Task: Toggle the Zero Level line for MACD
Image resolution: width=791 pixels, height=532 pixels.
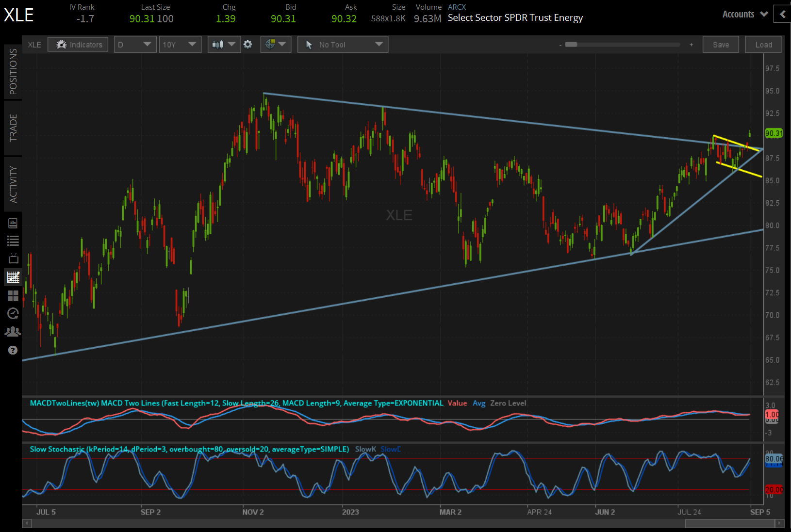Action: [x=508, y=403]
